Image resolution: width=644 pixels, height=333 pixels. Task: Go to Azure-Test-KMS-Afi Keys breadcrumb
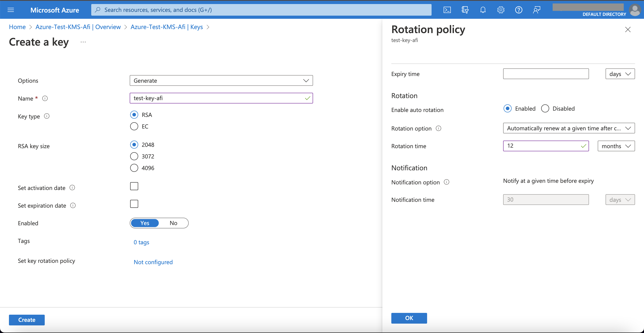(167, 27)
